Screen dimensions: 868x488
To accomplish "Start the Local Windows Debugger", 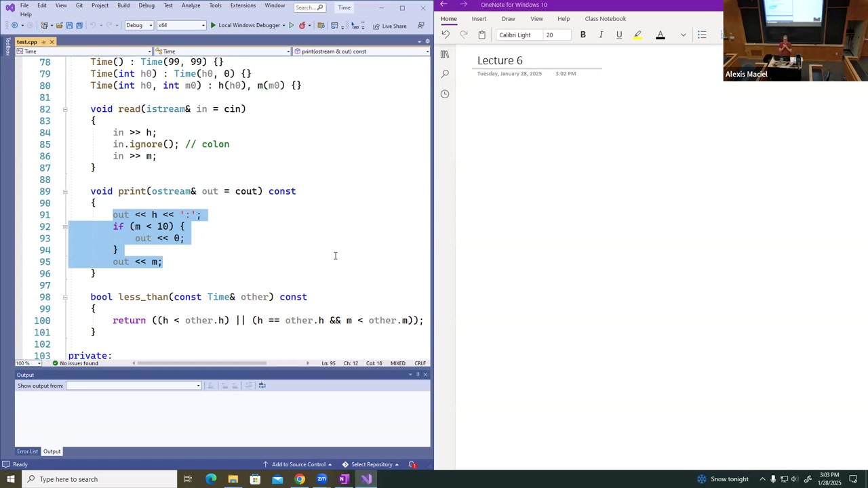I will pos(244,26).
